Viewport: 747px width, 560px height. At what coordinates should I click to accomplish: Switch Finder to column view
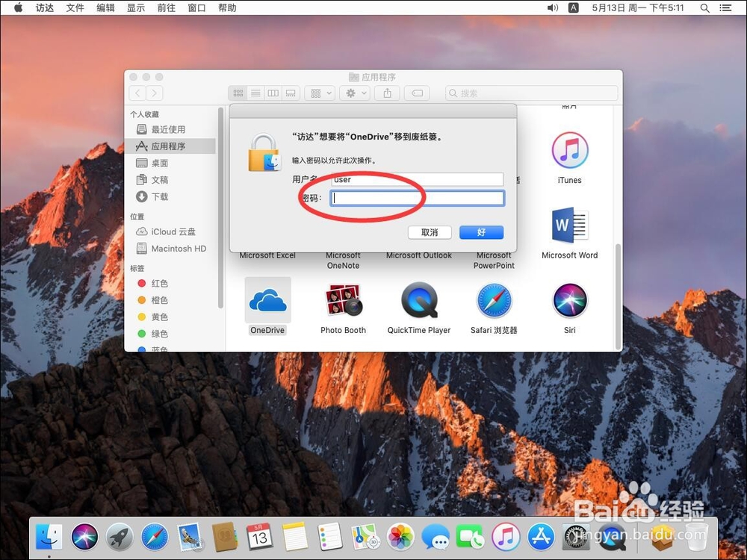pos(273,93)
